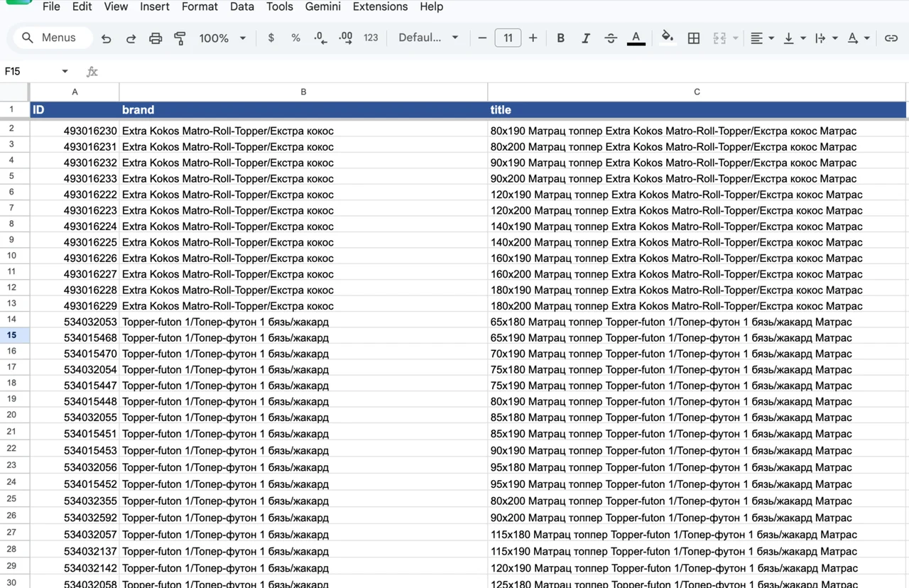Viewport: 909px width, 588px height.
Task: Open the Borders grid icon
Action: click(694, 38)
